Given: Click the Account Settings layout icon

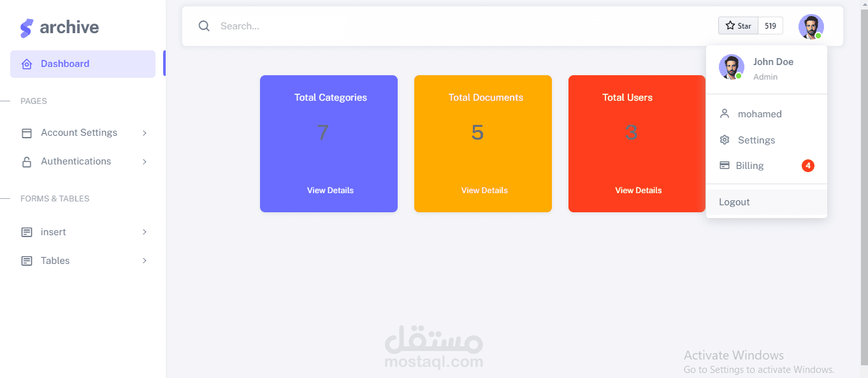Looking at the screenshot, I should [x=27, y=133].
